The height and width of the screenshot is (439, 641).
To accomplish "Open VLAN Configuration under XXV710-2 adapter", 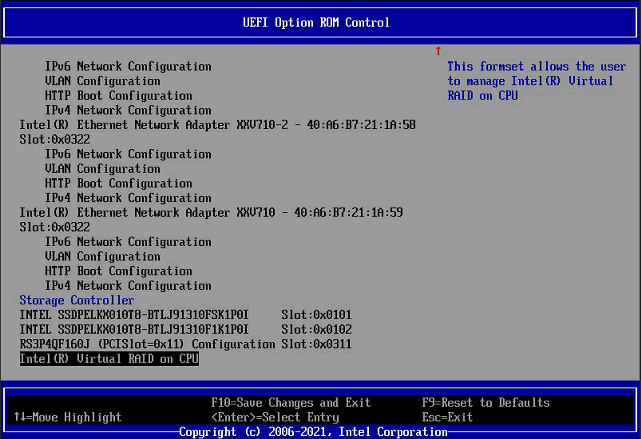I will click(x=103, y=169).
